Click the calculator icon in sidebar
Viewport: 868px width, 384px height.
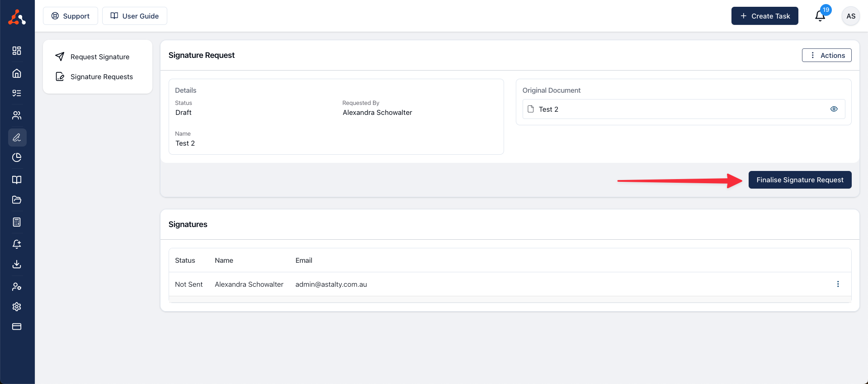pyautogui.click(x=17, y=222)
